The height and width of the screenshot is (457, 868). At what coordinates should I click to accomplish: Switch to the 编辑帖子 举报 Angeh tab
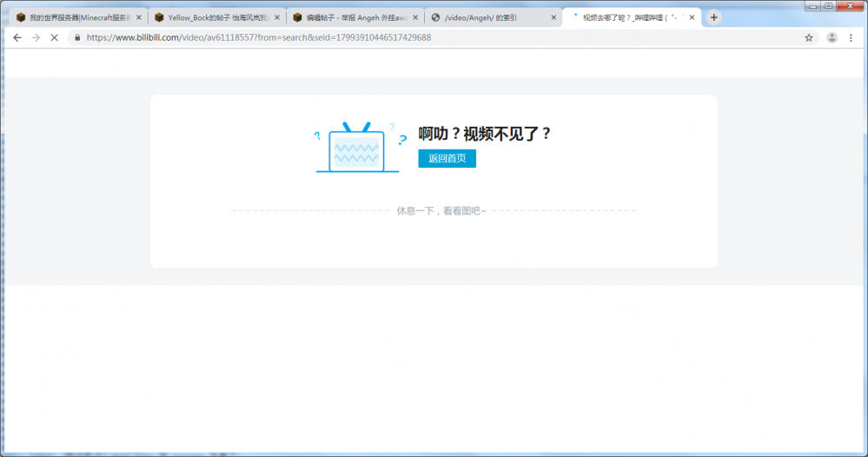tap(355, 17)
